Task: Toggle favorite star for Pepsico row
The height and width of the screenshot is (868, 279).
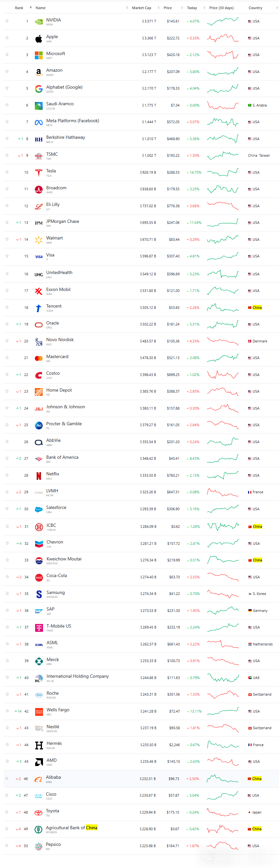Action: (7, 846)
